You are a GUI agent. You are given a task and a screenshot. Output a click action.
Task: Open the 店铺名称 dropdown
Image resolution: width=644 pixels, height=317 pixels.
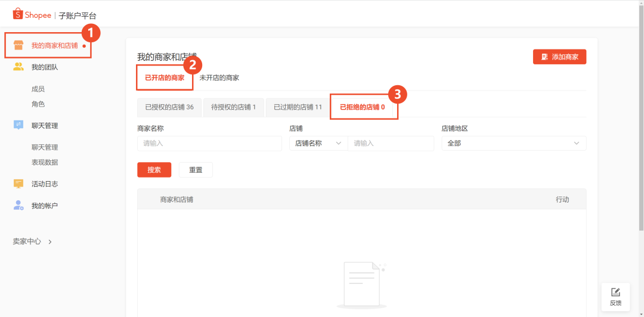[x=318, y=143]
